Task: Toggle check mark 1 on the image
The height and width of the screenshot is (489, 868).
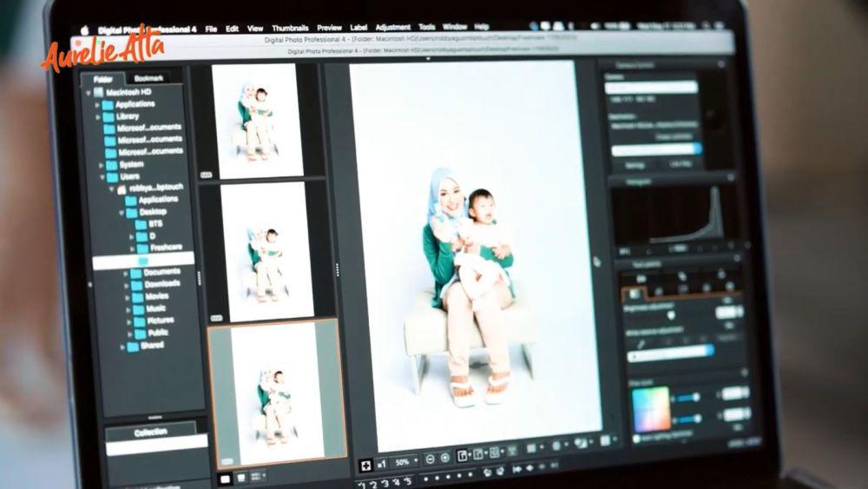Action: 361,486
